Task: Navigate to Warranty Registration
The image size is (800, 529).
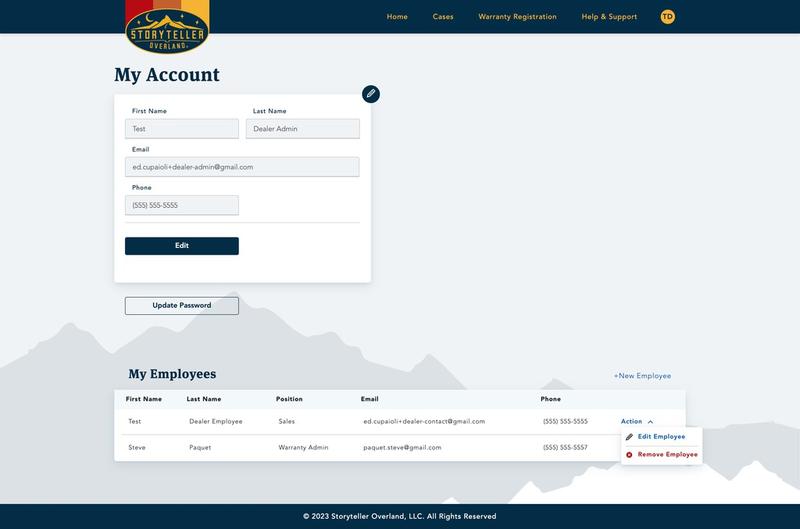Action: [x=517, y=17]
